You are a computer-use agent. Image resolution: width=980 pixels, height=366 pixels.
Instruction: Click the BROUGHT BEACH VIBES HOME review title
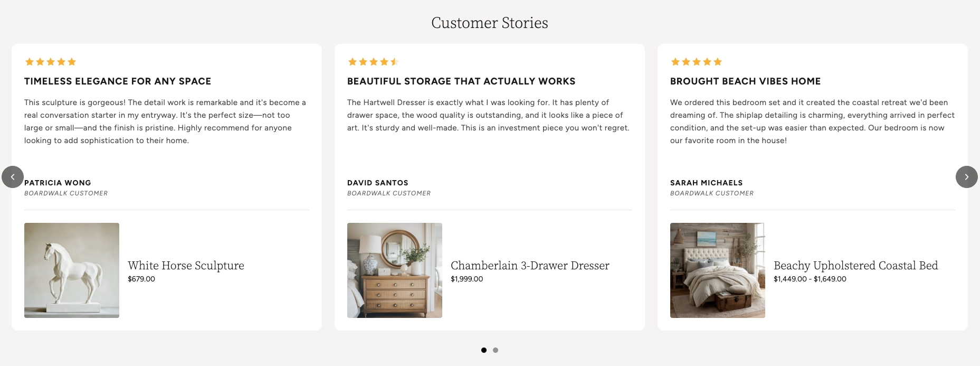745,81
